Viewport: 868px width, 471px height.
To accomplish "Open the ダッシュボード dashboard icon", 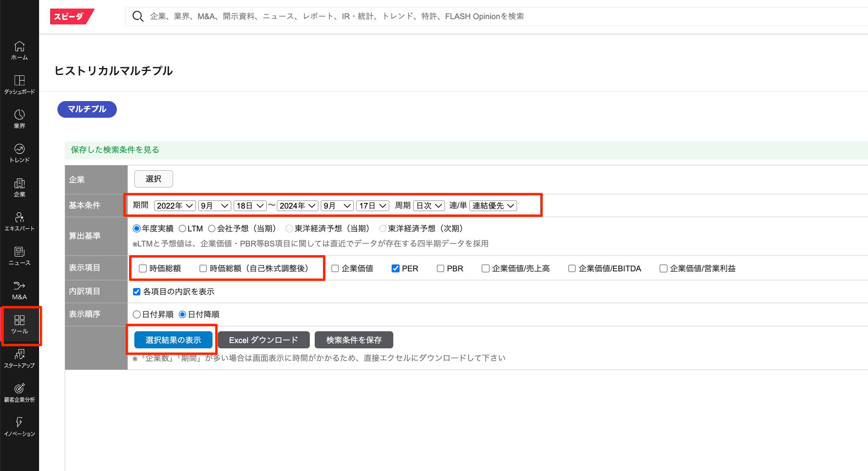I will pos(19,85).
